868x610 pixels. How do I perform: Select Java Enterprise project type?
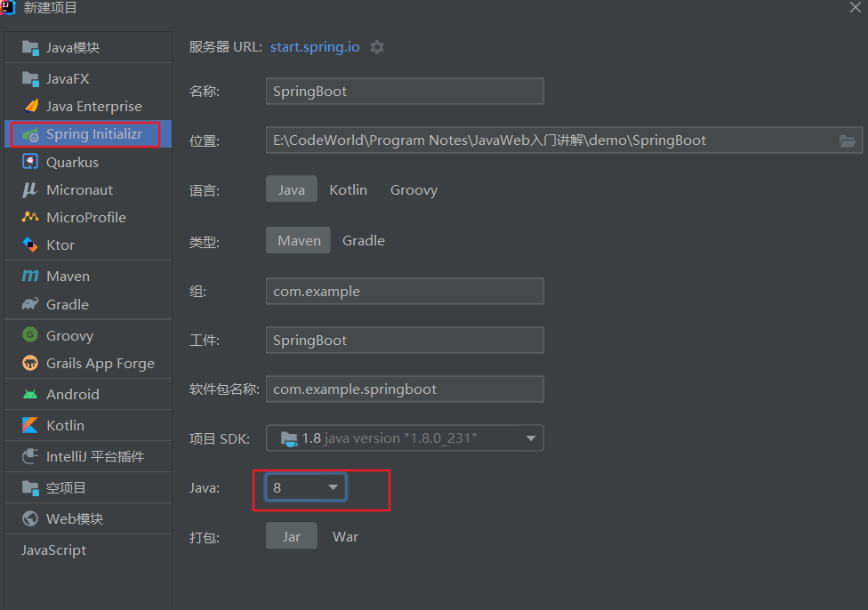[88, 107]
